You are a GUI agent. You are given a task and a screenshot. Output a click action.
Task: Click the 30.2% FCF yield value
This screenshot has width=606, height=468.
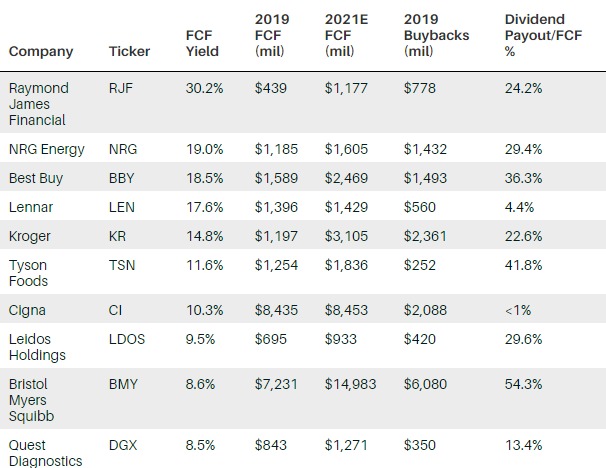click(204, 88)
